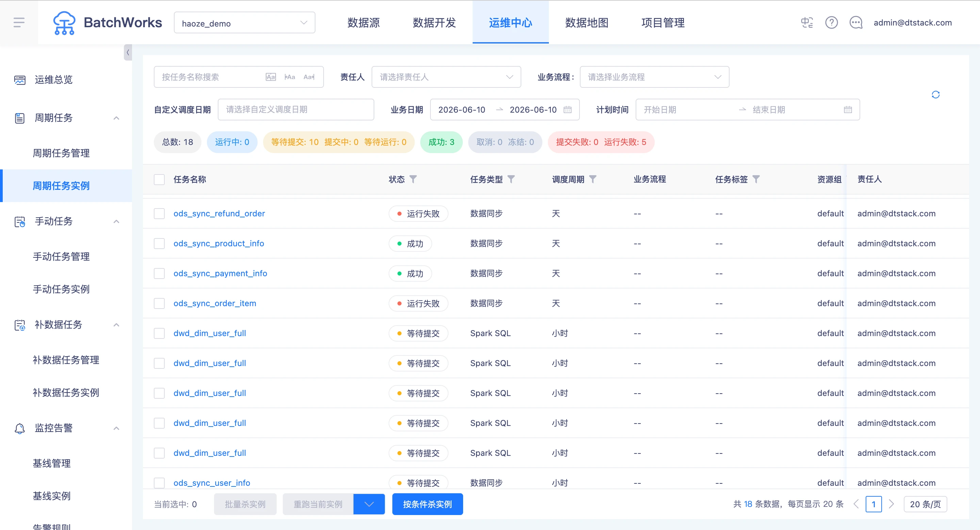Viewport: 980px width, 530px height.
Task: Toggle prefix match icon in search
Action: coord(290,77)
